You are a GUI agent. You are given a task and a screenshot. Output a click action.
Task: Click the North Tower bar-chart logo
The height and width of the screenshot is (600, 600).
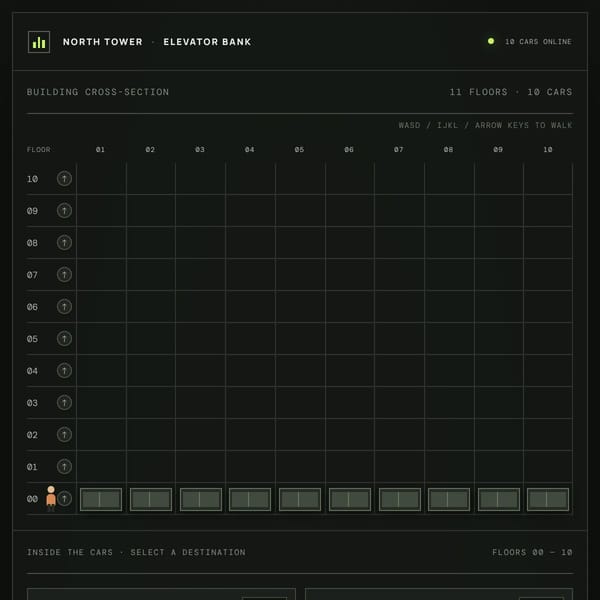point(39,42)
